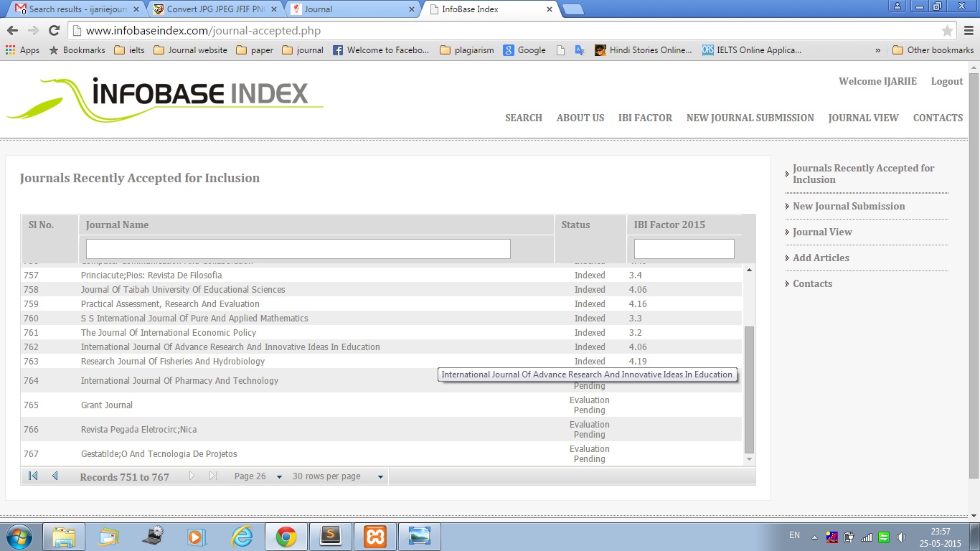
Task: Show hidden tray icons arrow
Action: pos(814,537)
